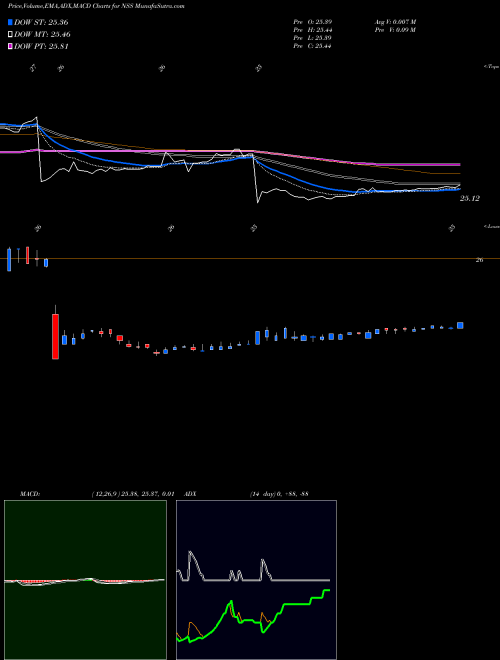Click the 'Pre H: 25.44' high value
The height and width of the screenshot is (660, 500).
tap(312, 30)
